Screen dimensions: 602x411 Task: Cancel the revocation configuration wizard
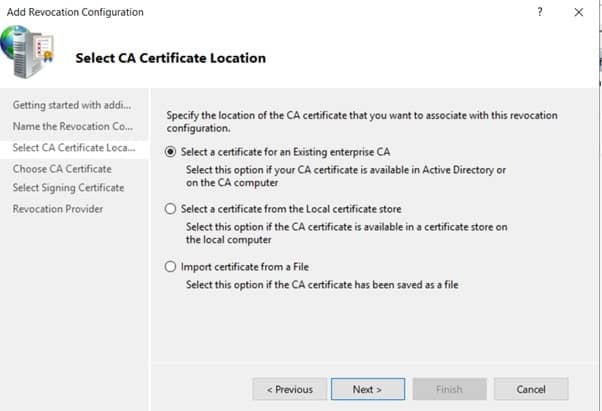[x=531, y=389]
